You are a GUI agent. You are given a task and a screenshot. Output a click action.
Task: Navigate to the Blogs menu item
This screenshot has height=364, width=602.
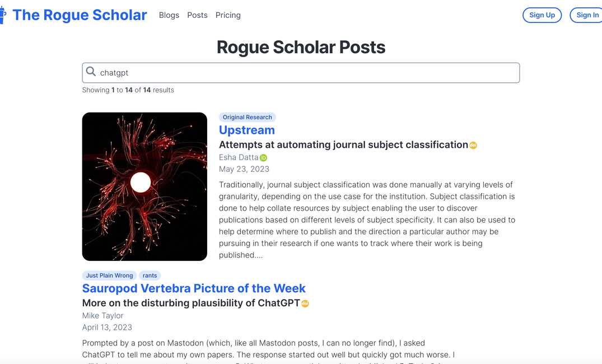(x=169, y=15)
